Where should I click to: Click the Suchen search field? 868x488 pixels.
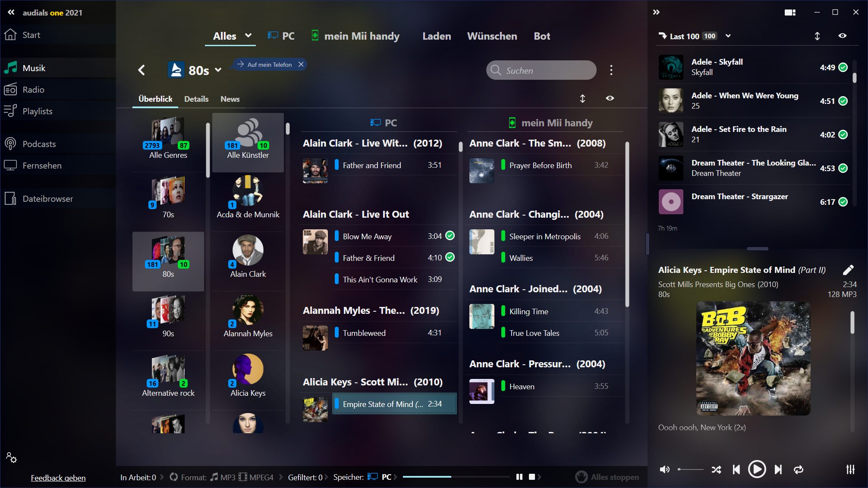pos(541,70)
